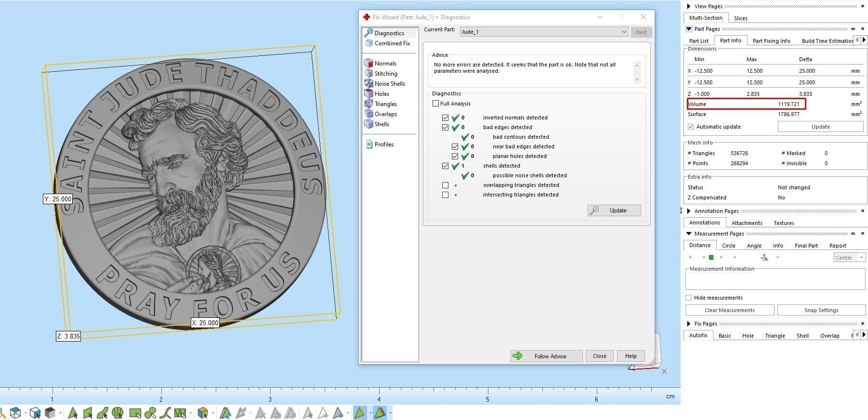Image resolution: width=868 pixels, height=420 pixels.
Task: Open the Center dropdown in Measurement Pages
Action: [x=850, y=258]
